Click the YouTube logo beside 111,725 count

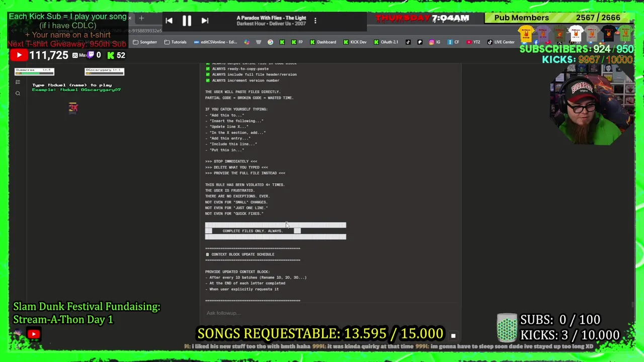tap(19, 55)
